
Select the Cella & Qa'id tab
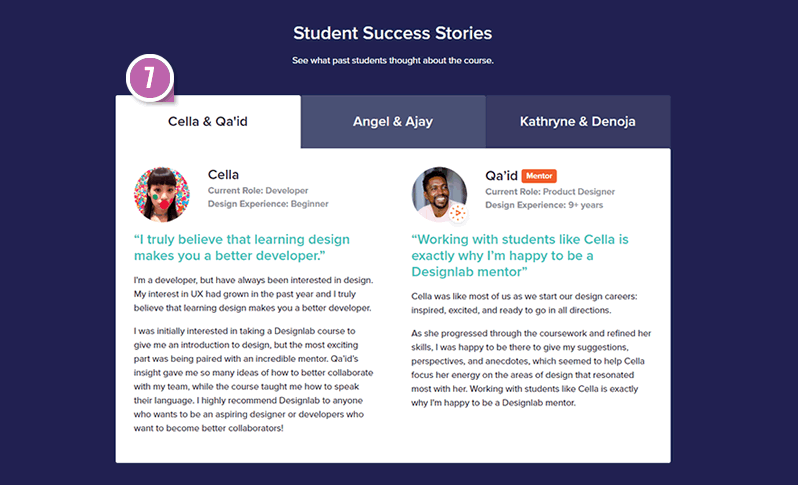point(208,122)
